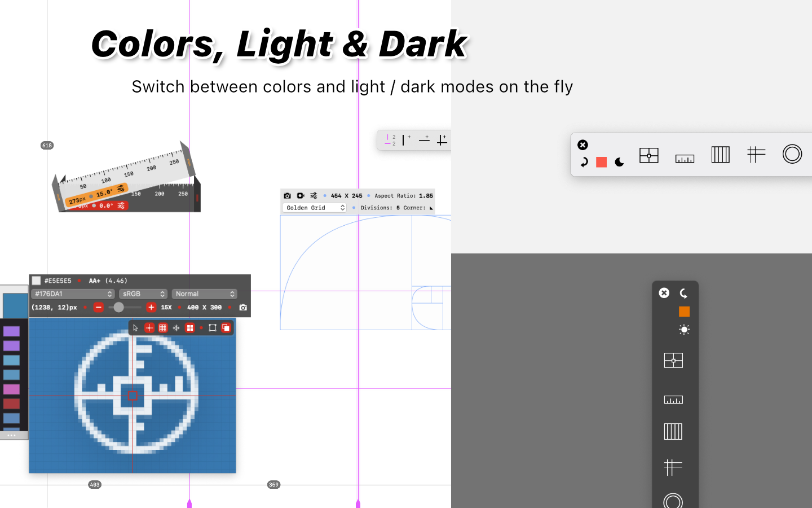Open the Golden Grid type dropdown
Viewport: 812px width, 508px height.
coord(315,208)
